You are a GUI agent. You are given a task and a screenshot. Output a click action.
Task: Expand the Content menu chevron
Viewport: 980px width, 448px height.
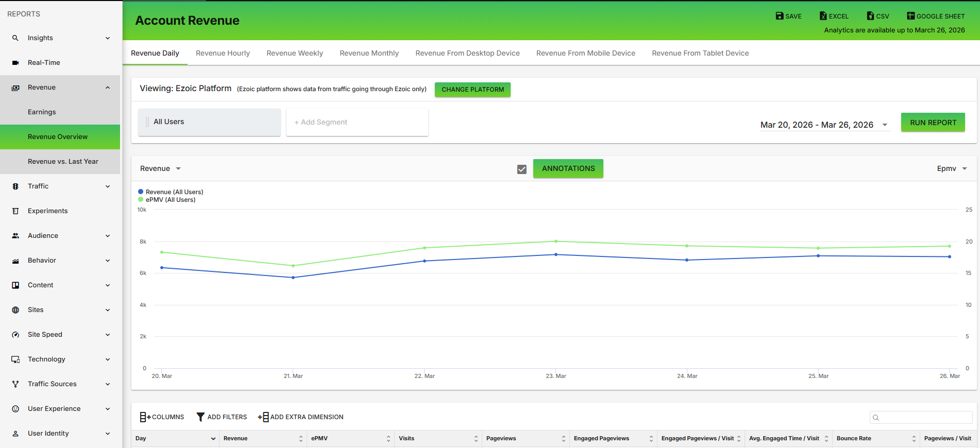[108, 285]
